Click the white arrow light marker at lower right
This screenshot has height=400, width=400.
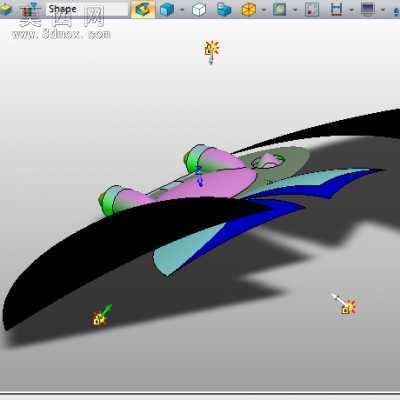tap(345, 304)
